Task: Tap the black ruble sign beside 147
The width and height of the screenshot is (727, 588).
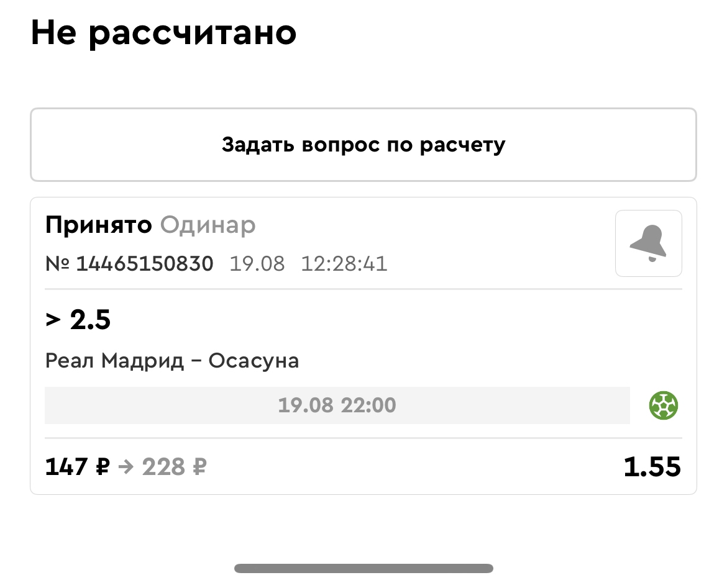Action: 103,467
